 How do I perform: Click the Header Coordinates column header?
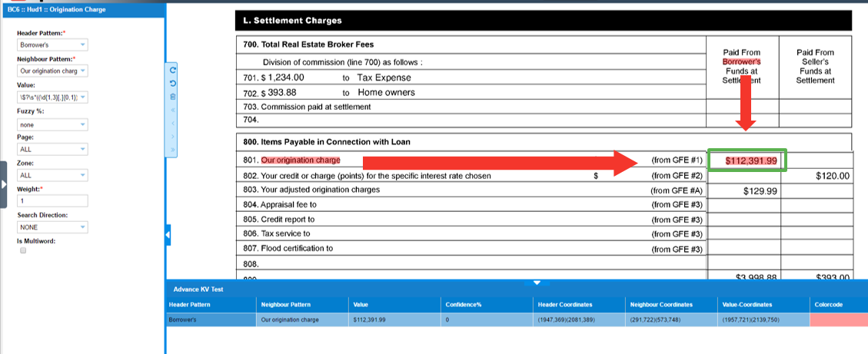click(x=580, y=305)
